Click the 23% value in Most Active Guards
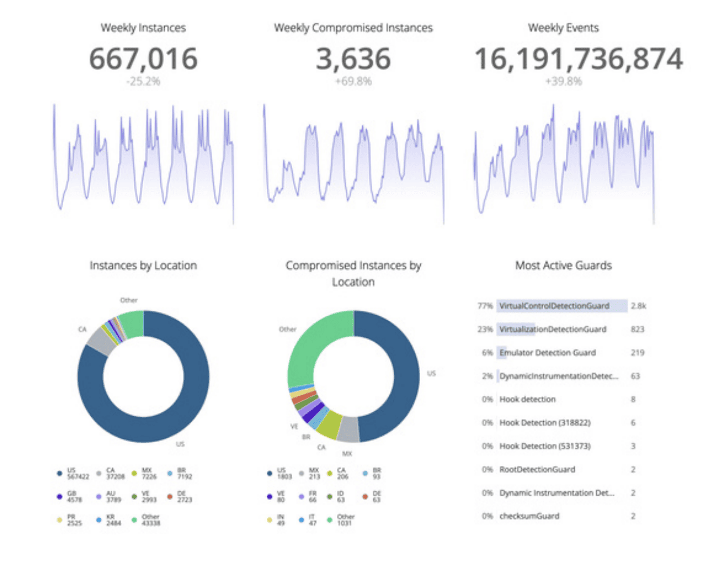This screenshot has width=728, height=562. click(485, 329)
